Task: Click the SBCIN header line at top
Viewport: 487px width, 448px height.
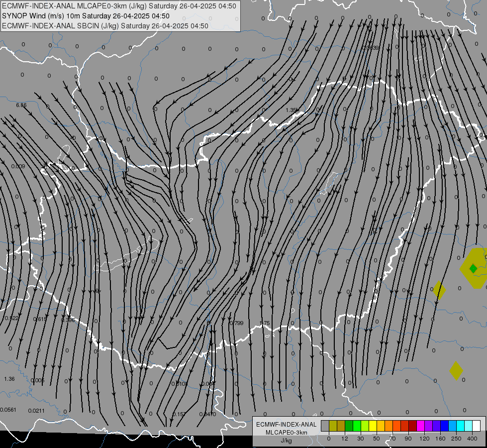Action: pyautogui.click(x=105, y=26)
